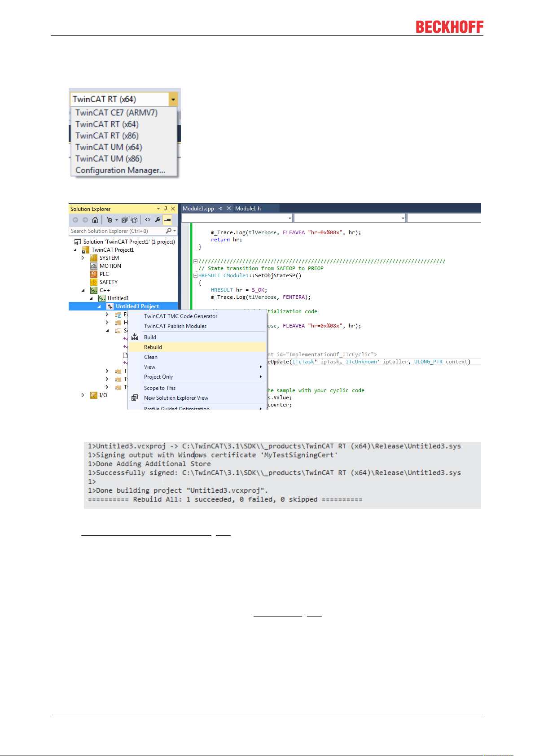
Task: Collapse TwinCAT Project1 tree node
Action: click(75, 250)
